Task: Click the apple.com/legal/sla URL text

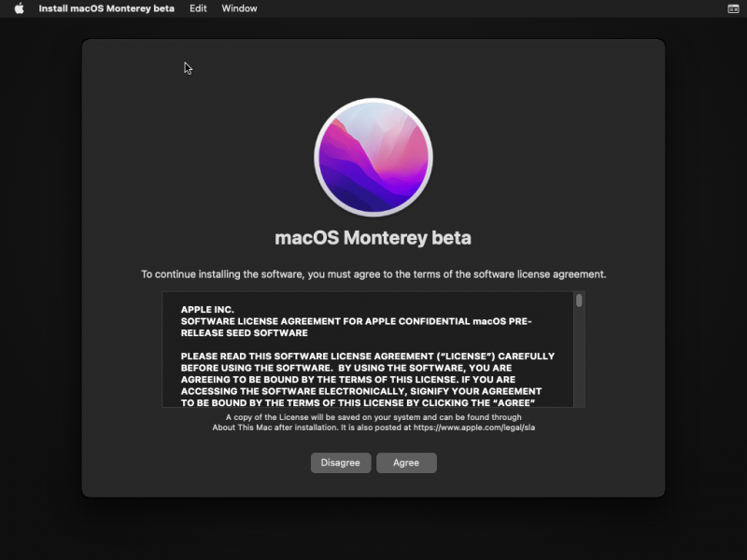Action: pos(474,427)
